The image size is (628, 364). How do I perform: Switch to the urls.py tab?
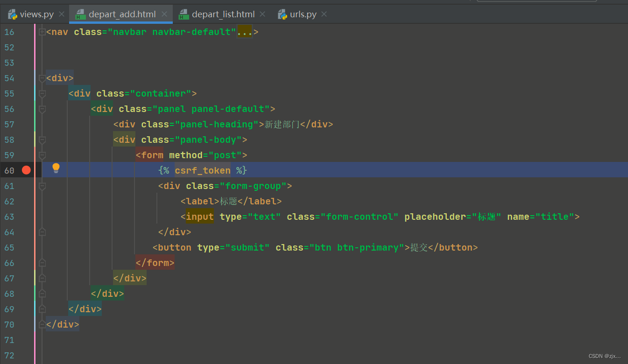coord(303,14)
